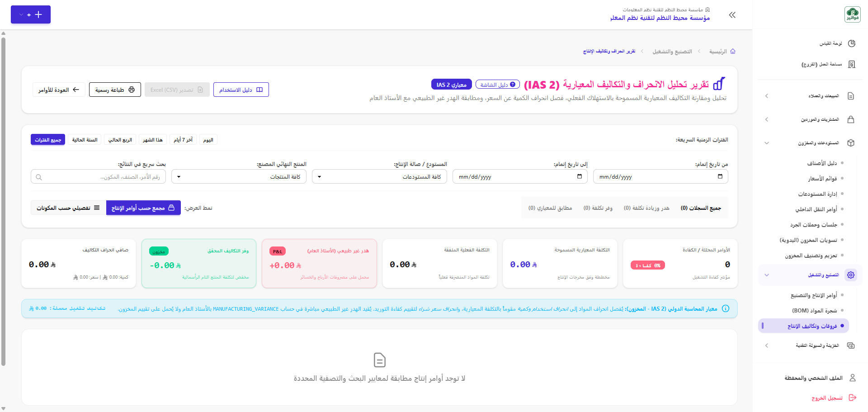Click دليل الاستخدام usage guide button
The height and width of the screenshot is (412, 868).
point(241,90)
